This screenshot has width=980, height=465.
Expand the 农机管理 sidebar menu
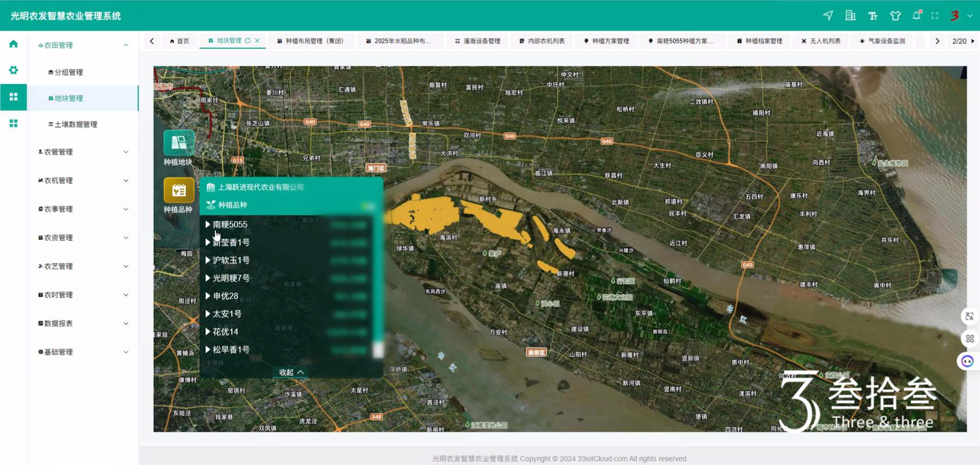coord(83,181)
